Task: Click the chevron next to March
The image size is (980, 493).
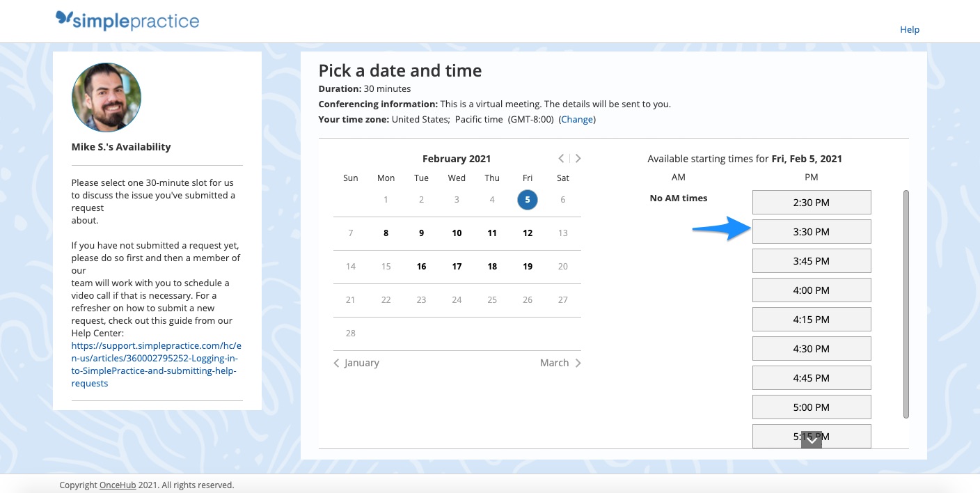Action: pos(578,363)
